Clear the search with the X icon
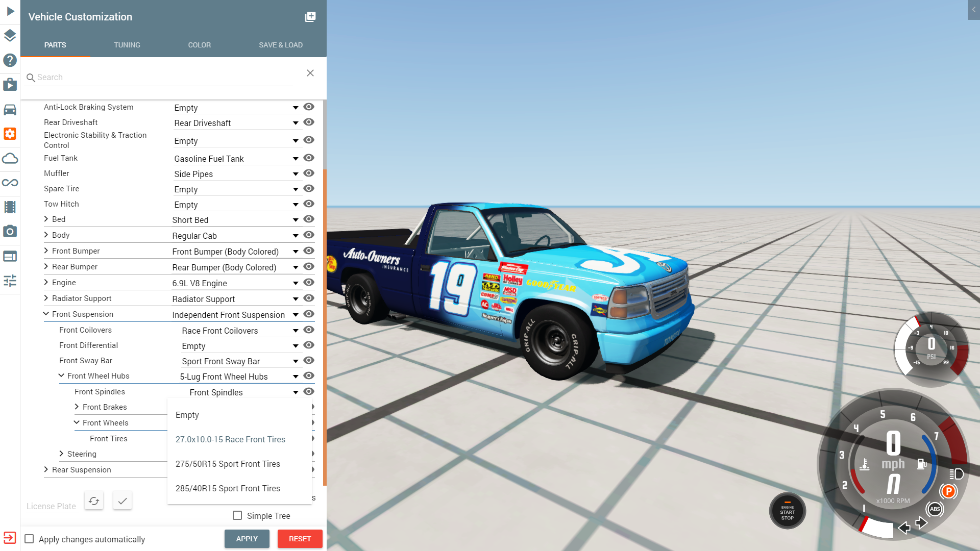The width and height of the screenshot is (980, 551). pyautogui.click(x=310, y=73)
